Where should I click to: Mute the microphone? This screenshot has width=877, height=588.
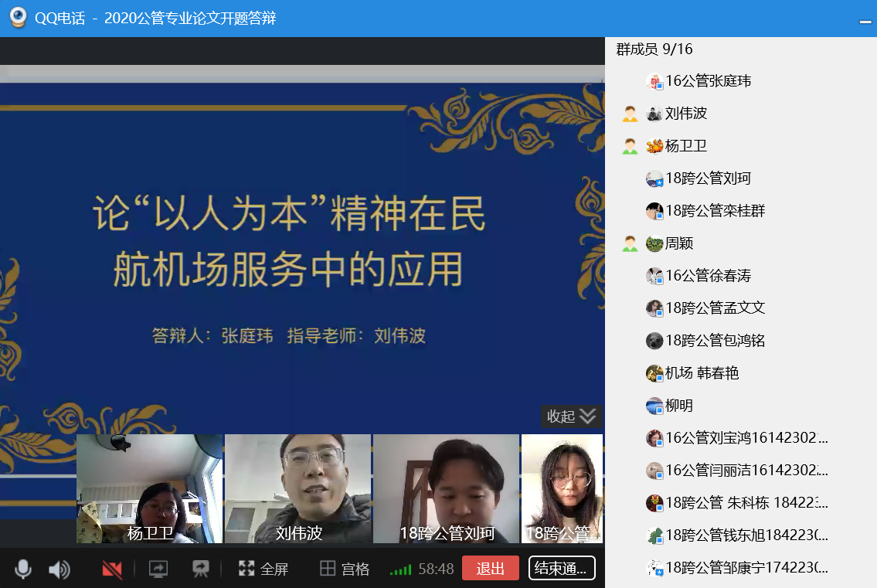pyautogui.click(x=23, y=569)
